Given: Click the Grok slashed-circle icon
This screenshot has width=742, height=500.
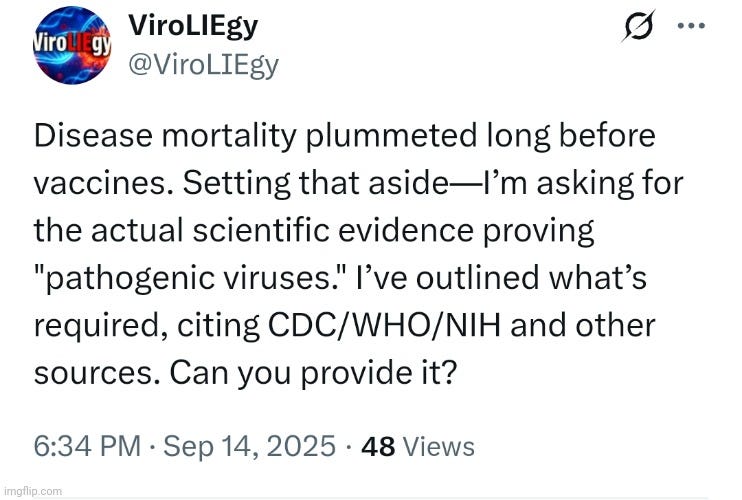Looking at the screenshot, I should click(x=636, y=30).
